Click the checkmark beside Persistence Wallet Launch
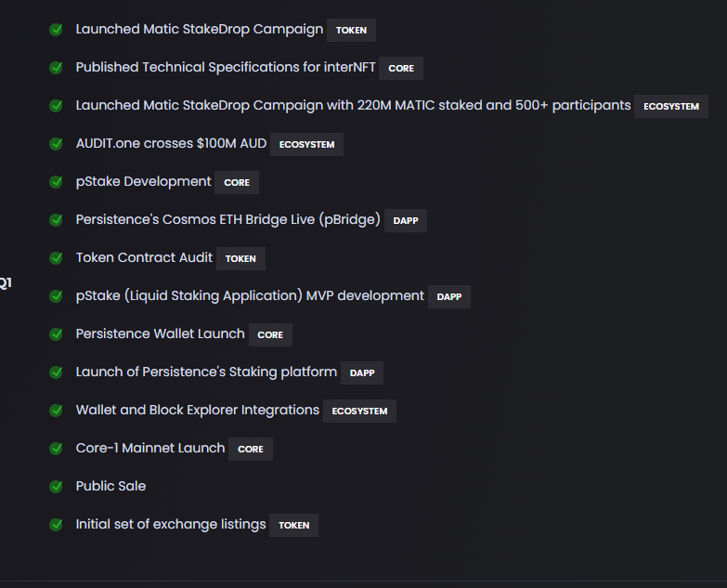727x588 pixels. tap(57, 334)
